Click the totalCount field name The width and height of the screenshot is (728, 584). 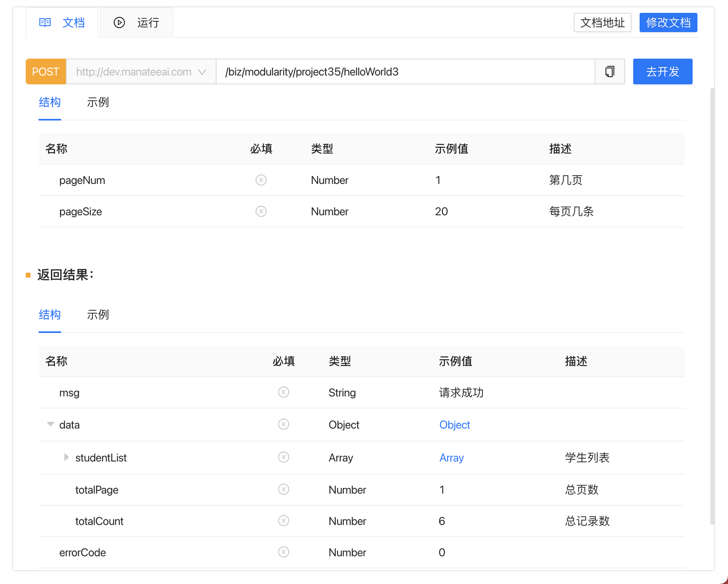99,521
